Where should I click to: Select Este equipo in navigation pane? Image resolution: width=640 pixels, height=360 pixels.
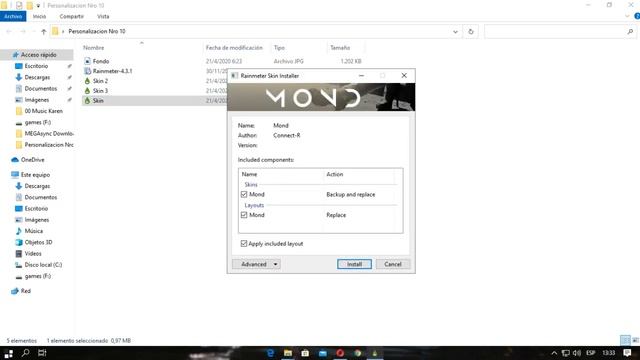coord(35,175)
